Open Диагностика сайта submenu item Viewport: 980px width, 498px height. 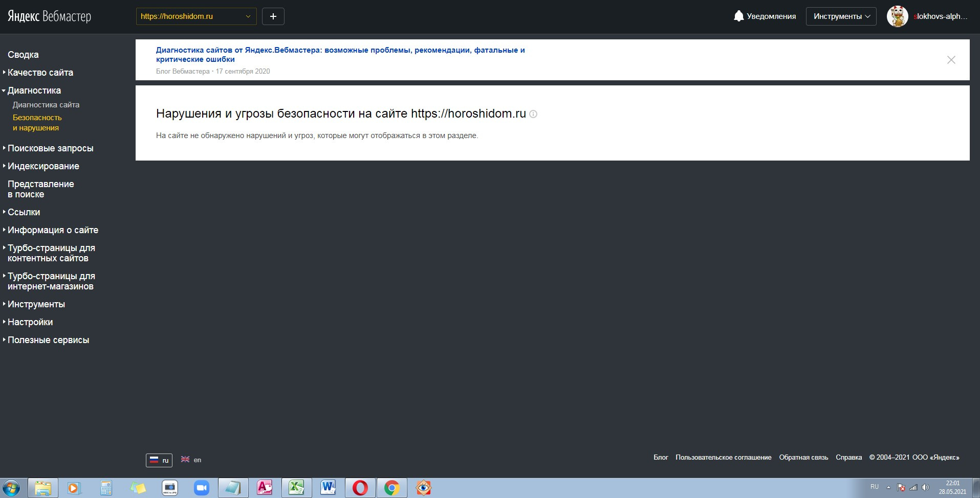pyautogui.click(x=46, y=105)
